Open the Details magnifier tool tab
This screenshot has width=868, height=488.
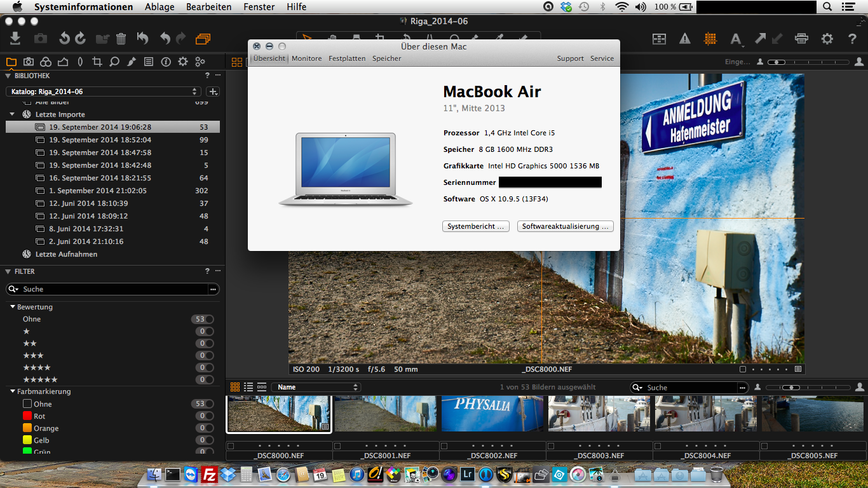(x=114, y=62)
